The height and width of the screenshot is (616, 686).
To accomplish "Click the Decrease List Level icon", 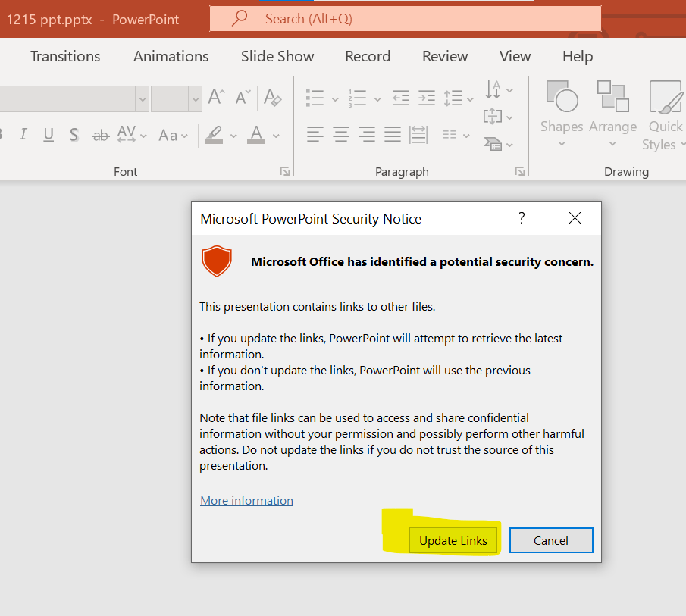I will click(401, 98).
